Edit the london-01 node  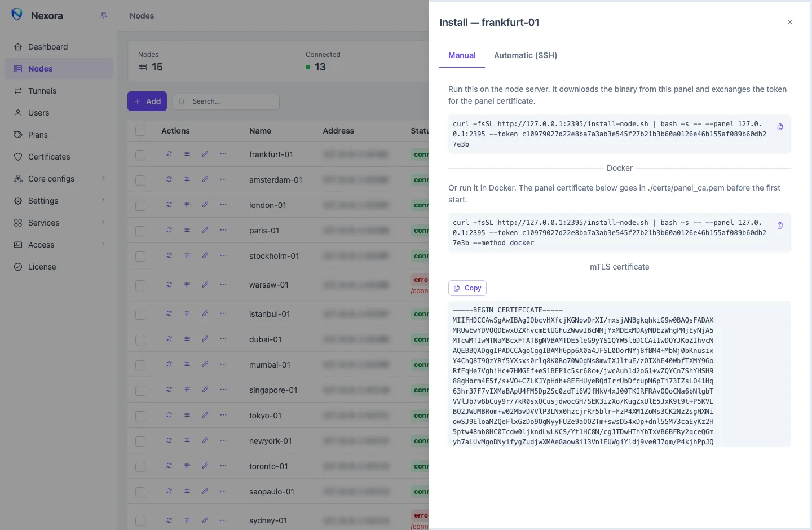(205, 205)
